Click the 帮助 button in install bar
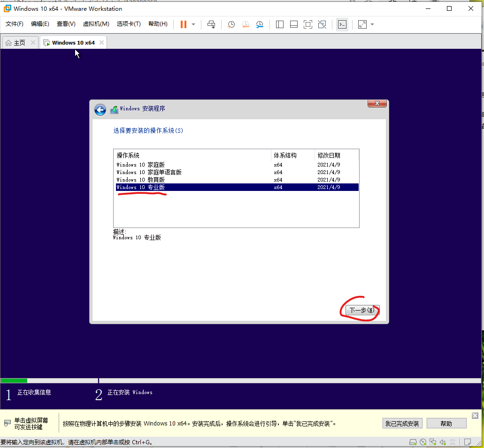The image size is (484, 448). tap(446, 424)
